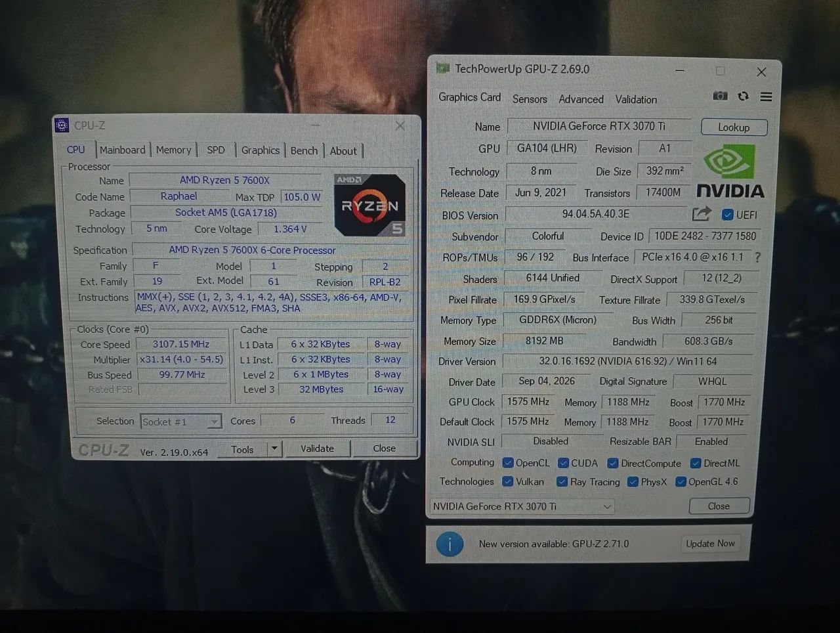Open the GPU-Z hamburger menu
The height and width of the screenshot is (633, 840).
point(766,97)
